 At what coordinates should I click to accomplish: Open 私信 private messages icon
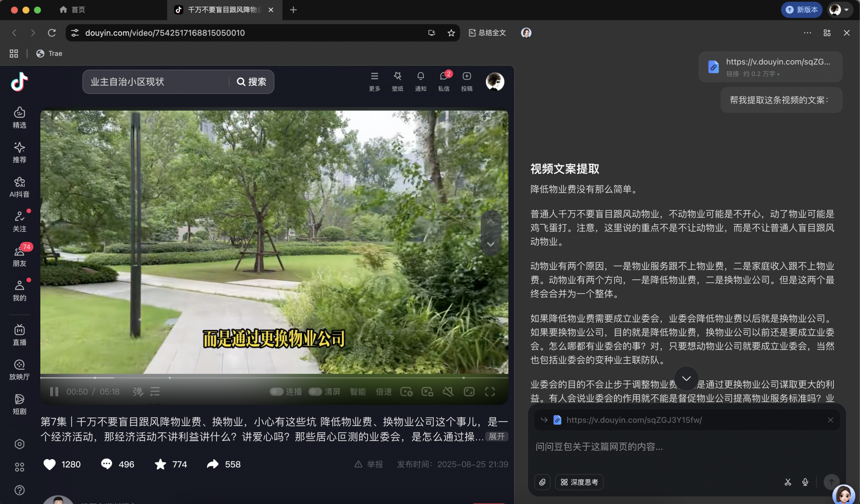click(x=444, y=81)
